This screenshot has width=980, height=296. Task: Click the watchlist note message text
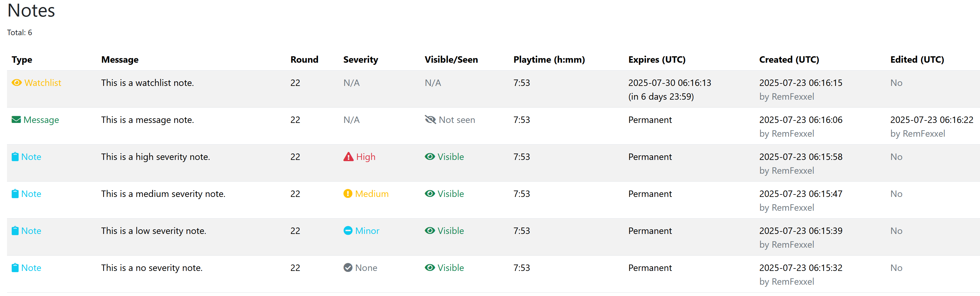coord(147,83)
